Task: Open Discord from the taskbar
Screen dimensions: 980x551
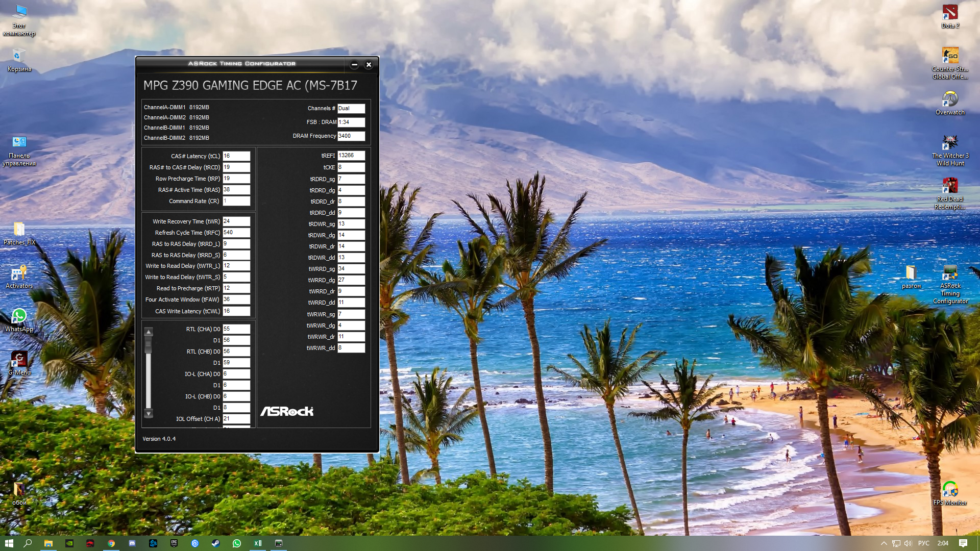Action: (x=132, y=543)
